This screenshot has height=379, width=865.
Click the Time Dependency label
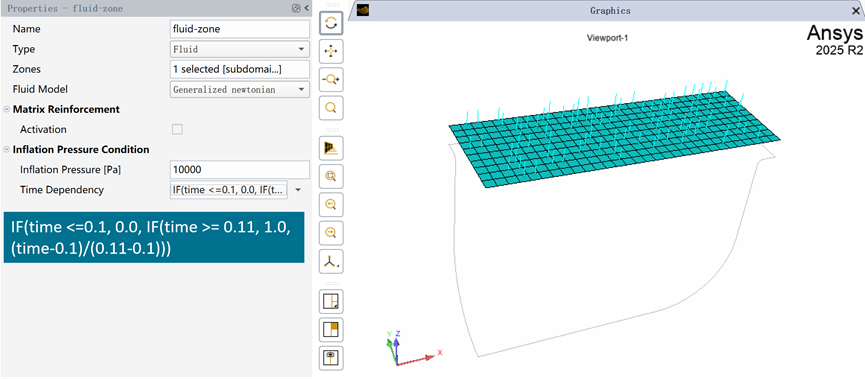tap(62, 190)
